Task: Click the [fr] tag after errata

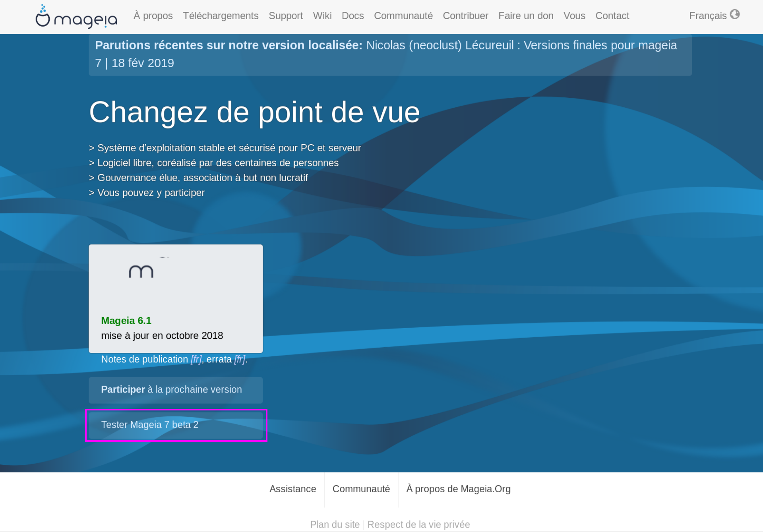Action: coord(240,359)
